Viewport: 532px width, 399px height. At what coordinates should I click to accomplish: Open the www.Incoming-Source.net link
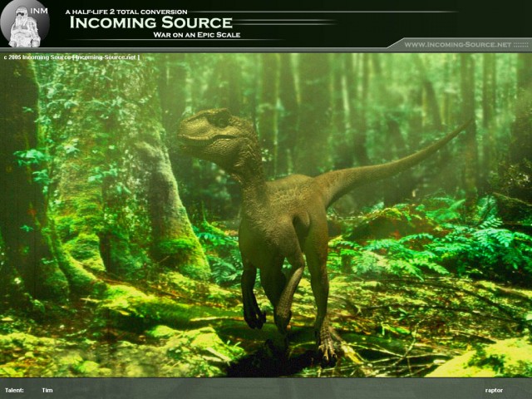coord(458,44)
